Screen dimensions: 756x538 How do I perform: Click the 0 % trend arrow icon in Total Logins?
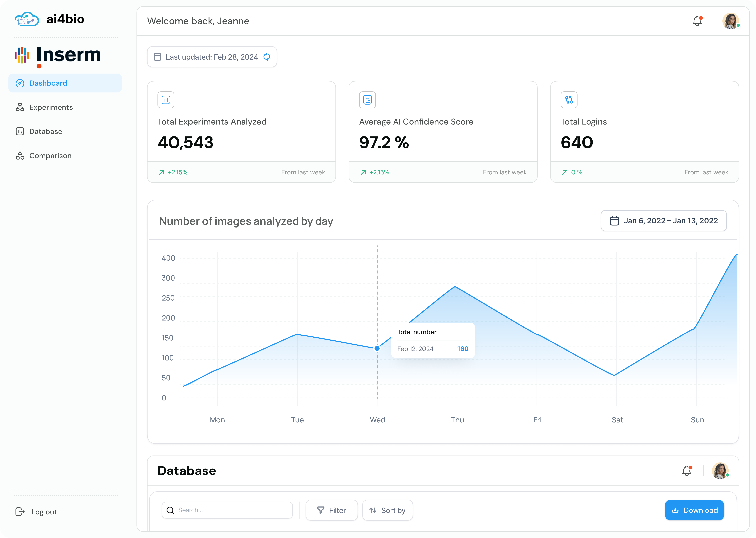tap(565, 172)
